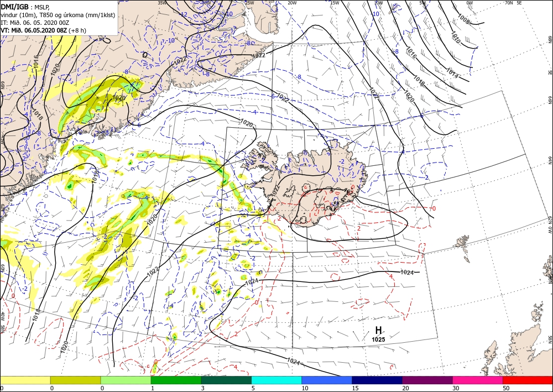Choose the navy 15 mm legend swatch
The height and width of the screenshot is (392, 553).
(377, 380)
